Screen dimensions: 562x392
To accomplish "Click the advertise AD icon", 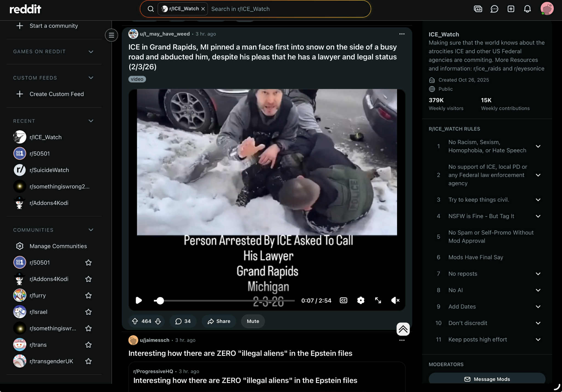I will [478, 9].
